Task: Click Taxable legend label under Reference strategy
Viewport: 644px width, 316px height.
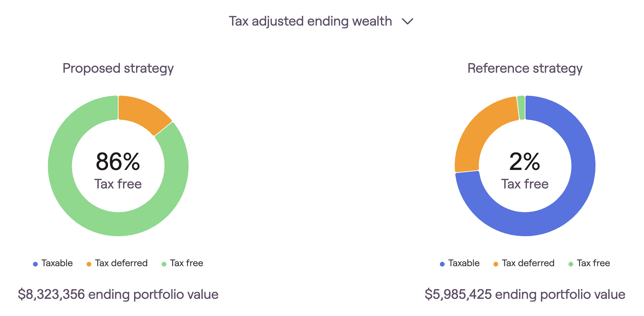Action: tap(464, 263)
